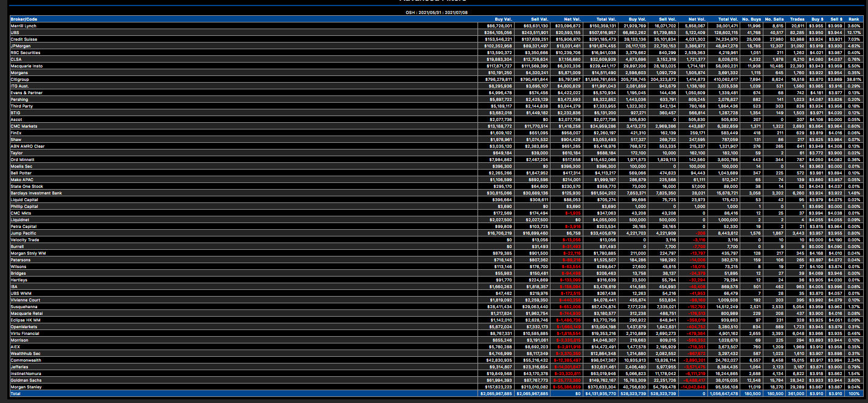This screenshot has width=868, height=403.
Task: Select the Commonwealth broker row
Action: (x=436, y=360)
